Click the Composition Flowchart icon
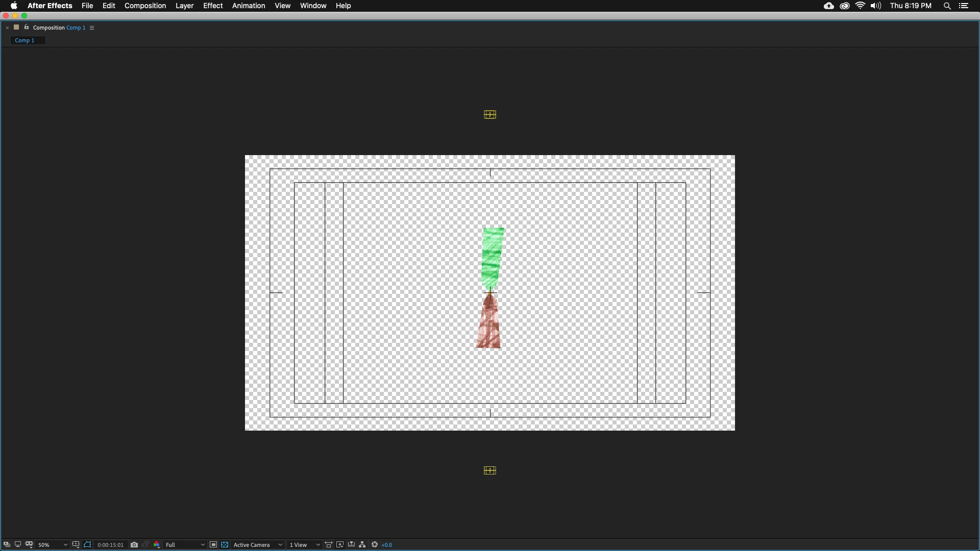The image size is (980, 551). [362, 545]
